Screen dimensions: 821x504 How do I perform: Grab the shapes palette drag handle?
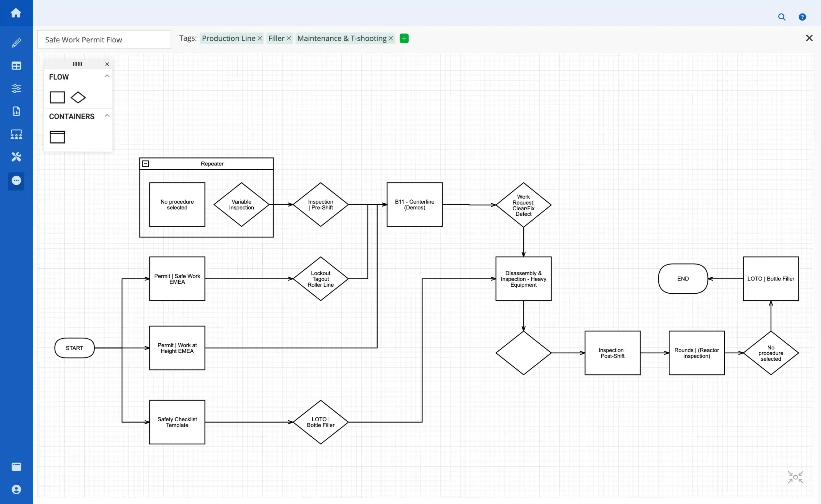pyautogui.click(x=77, y=64)
